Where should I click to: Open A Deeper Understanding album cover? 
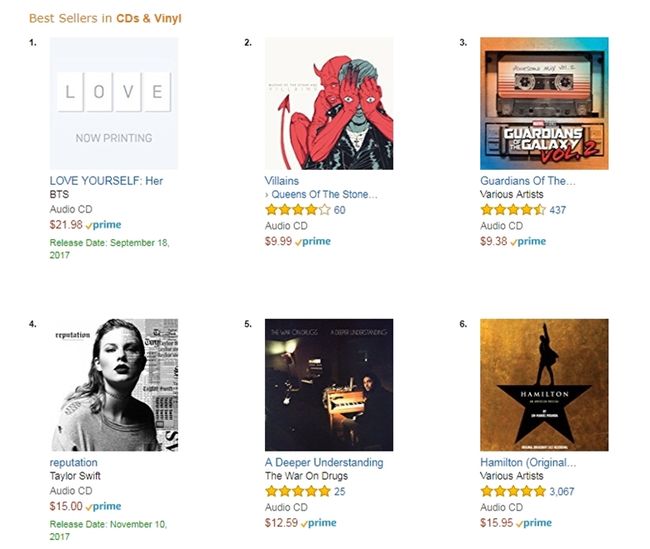(329, 385)
